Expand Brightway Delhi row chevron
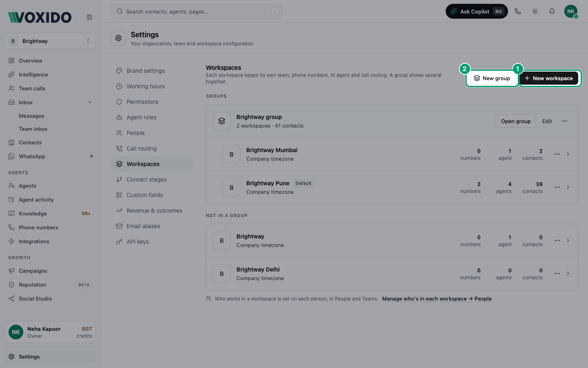The image size is (588, 368). [568, 274]
